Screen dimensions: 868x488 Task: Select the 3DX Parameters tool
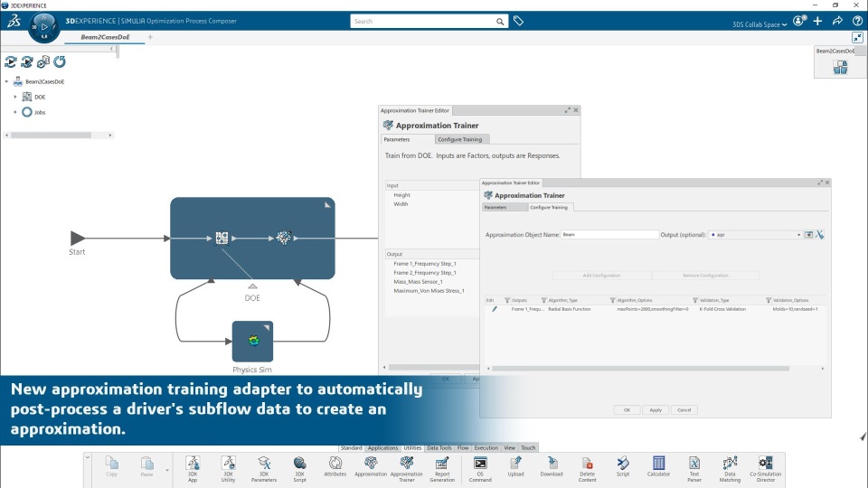(x=263, y=468)
